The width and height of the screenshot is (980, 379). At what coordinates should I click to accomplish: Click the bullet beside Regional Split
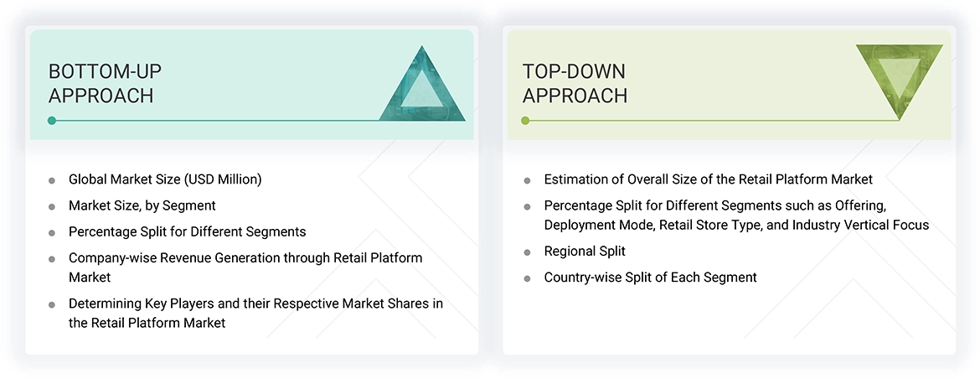pos(527,252)
